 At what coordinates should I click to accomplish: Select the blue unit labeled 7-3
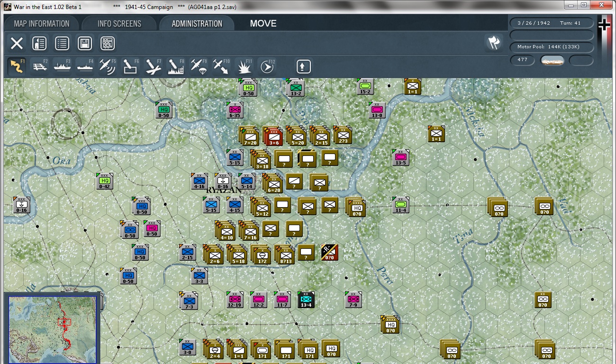click(189, 301)
